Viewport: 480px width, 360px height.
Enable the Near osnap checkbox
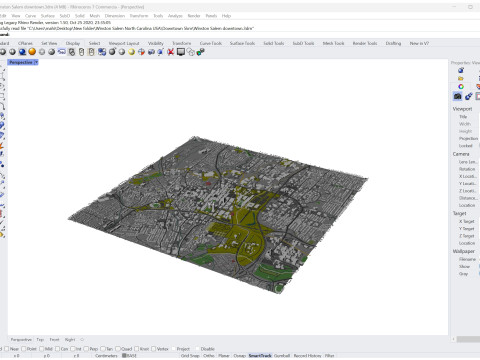tap(6, 349)
